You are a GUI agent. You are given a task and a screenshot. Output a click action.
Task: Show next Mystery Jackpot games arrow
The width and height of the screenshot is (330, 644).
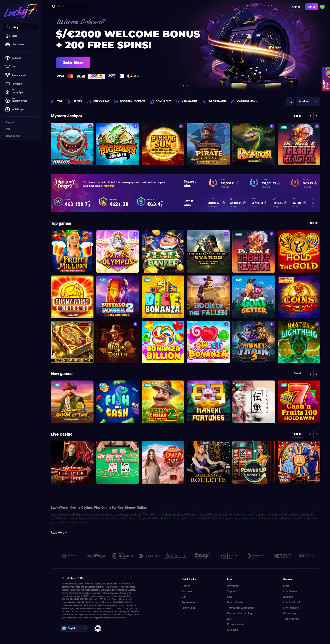pos(317,116)
